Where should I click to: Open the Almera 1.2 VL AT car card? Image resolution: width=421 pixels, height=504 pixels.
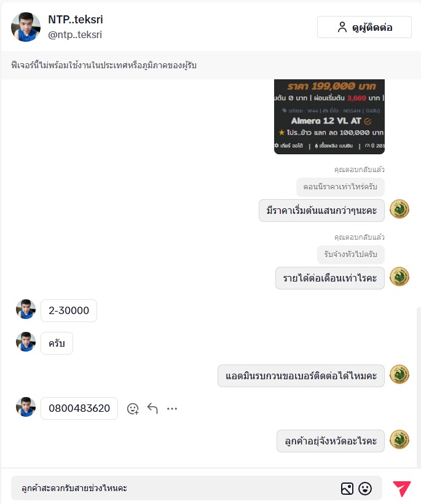click(329, 116)
